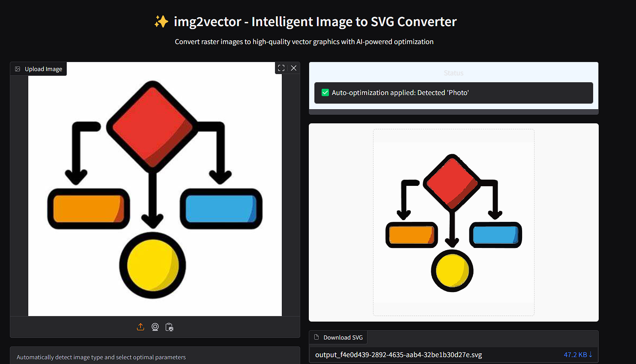
Task: Download the SVG via the 47.2 KB link
Action: coord(576,355)
